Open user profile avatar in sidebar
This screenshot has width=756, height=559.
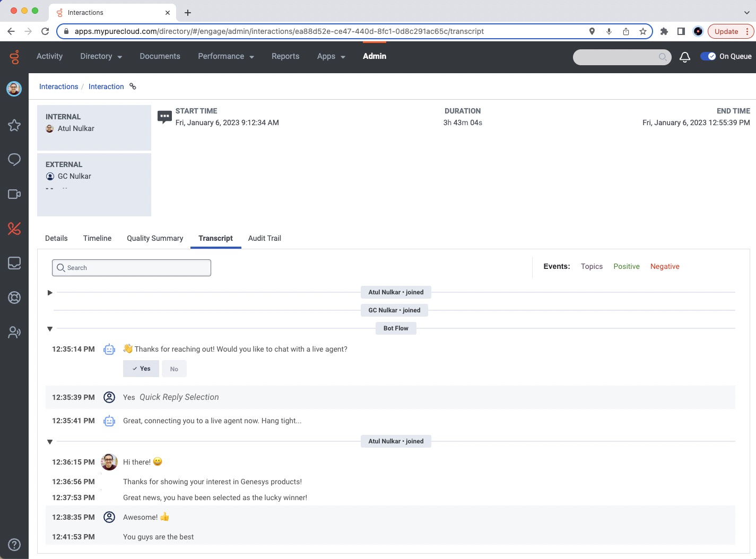(x=14, y=89)
